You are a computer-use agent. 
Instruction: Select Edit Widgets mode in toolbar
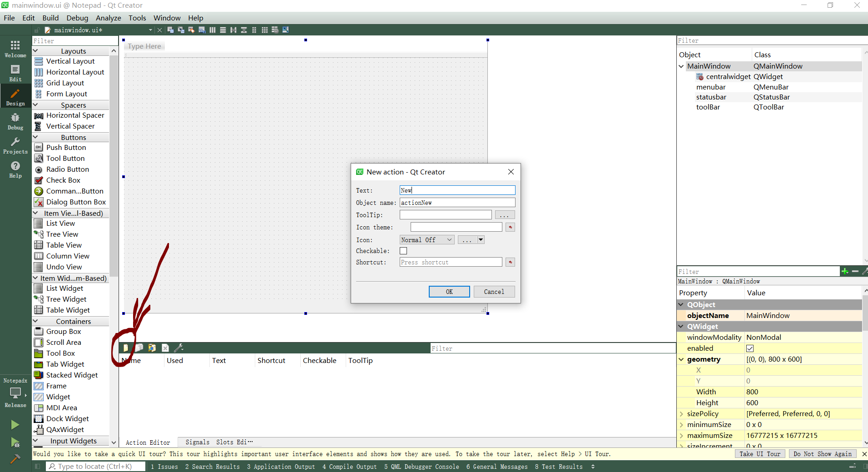[170, 30]
